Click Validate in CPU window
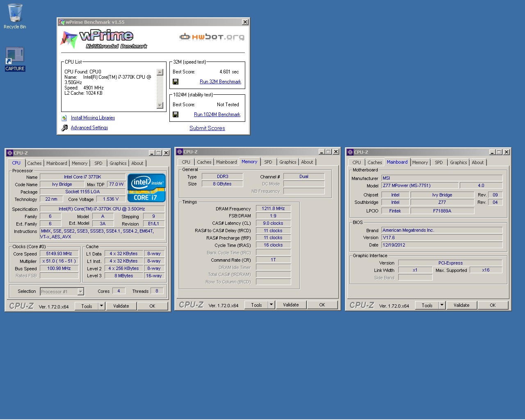This screenshot has height=420, width=525. [121, 306]
